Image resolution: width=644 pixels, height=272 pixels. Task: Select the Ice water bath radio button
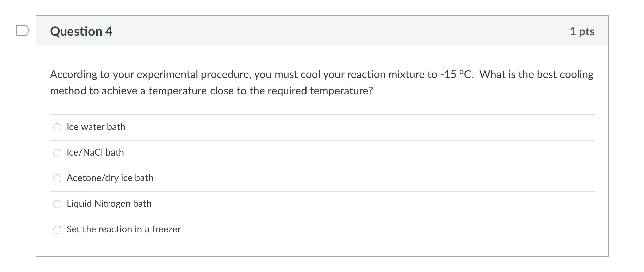(x=58, y=127)
